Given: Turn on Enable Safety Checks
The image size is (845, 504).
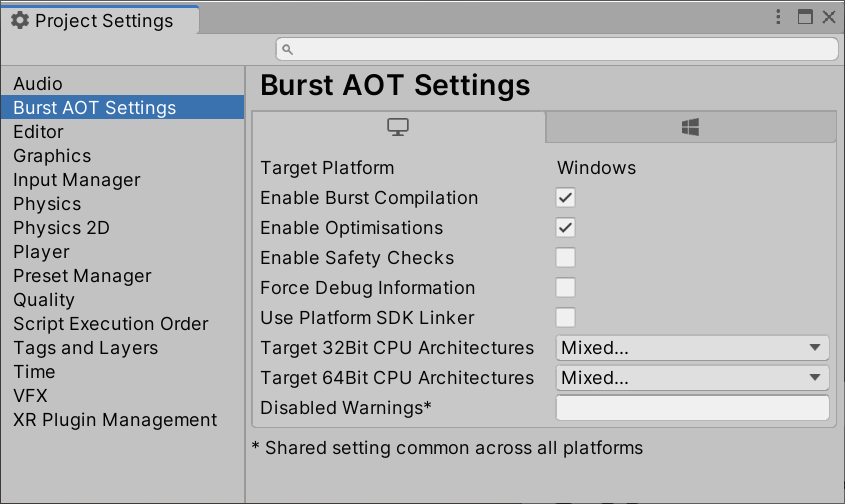Looking at the screenshot, I should pos(566,258).
